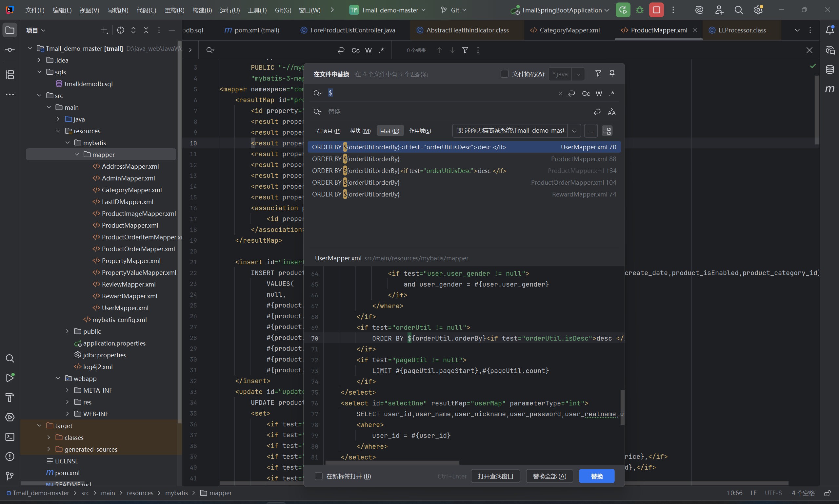Screen dimensions: 839x504
Task: Open the directory path dropdown
Action: (x=574, y=131)
